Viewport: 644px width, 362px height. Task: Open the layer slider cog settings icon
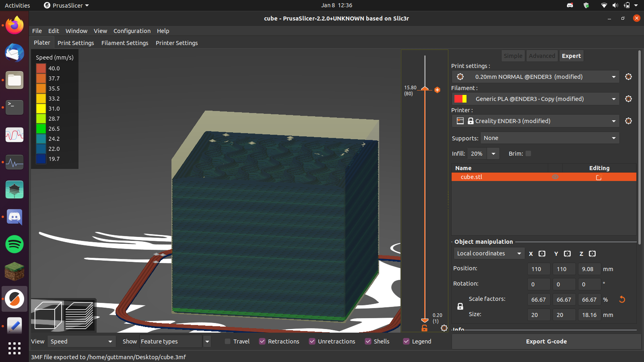point(444,328)
